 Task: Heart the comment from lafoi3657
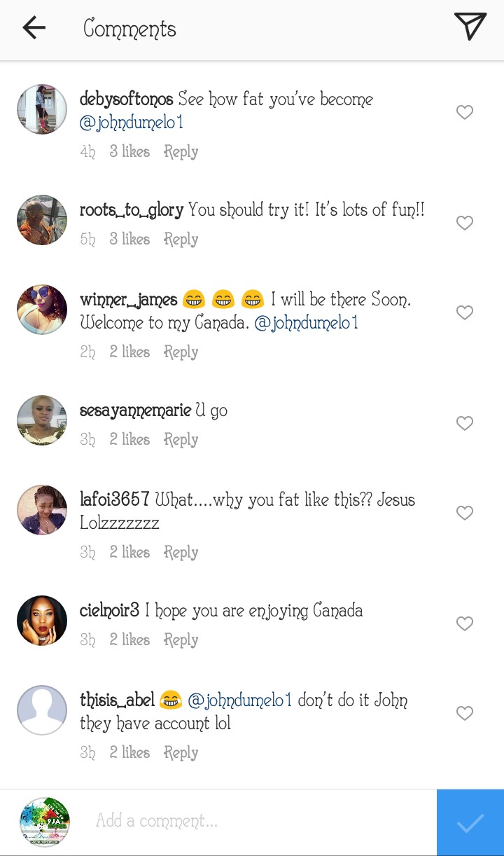(465, 513)
